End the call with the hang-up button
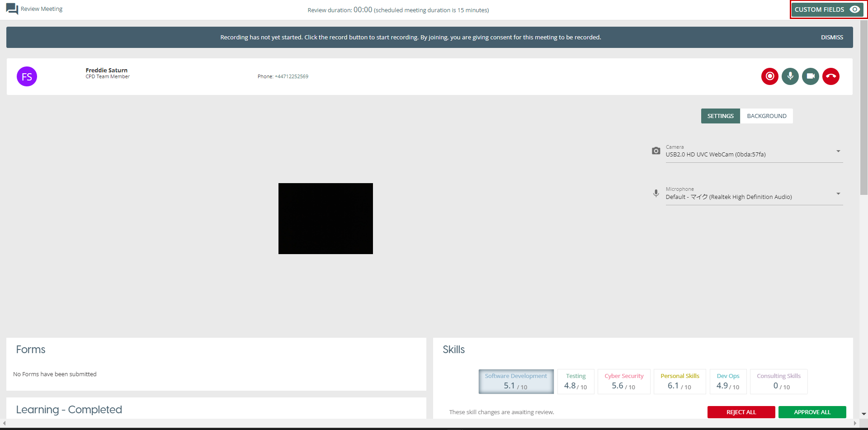 830,76
